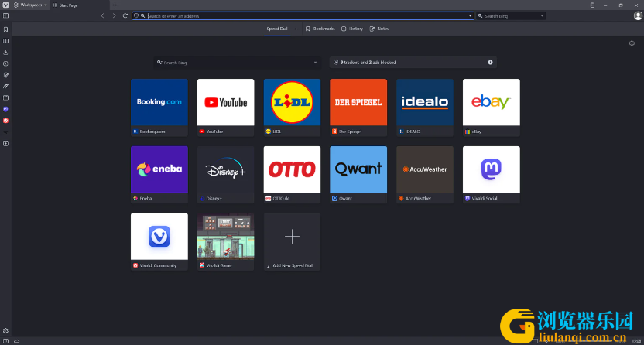Click the start page Search Bing field

(x=238, y=63)
